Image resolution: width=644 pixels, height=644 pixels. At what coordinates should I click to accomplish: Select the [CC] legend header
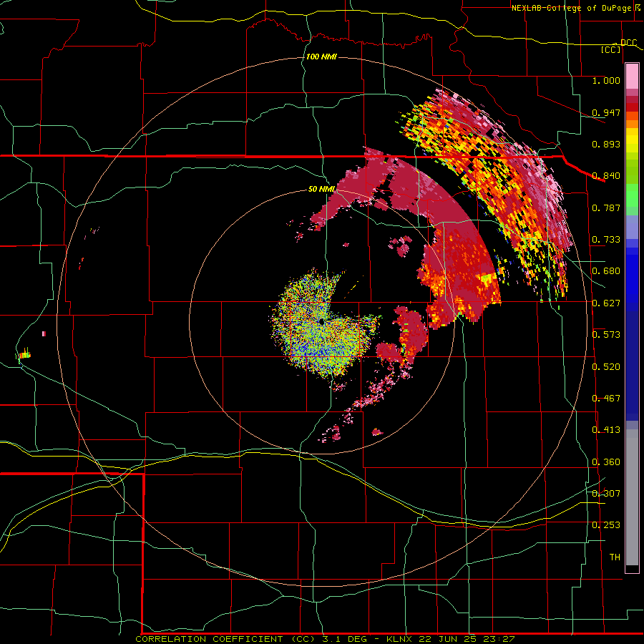[611, 49]
